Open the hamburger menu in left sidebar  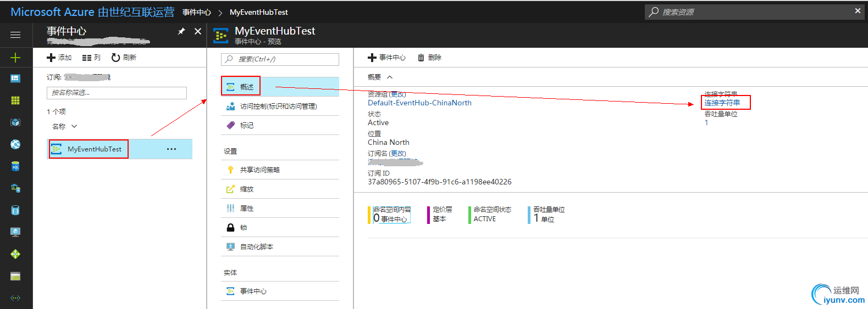15,35
